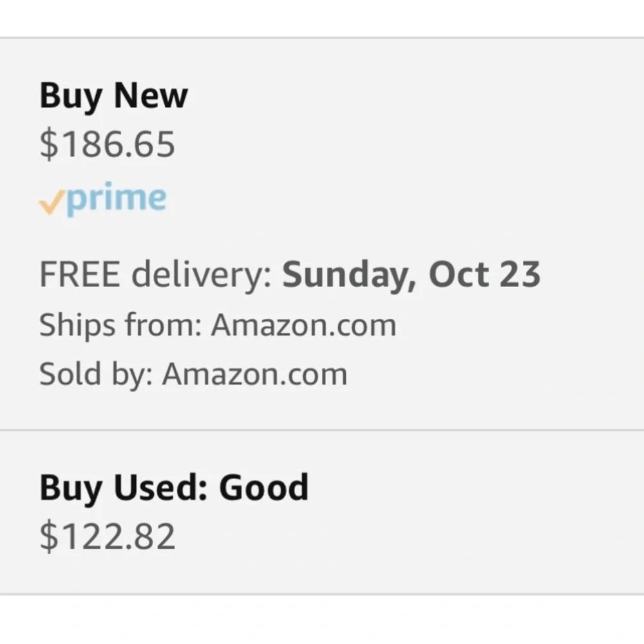
Task: Click the orange Prime checkmark icon
Action: pyautogui.click(x=52, y=202)
